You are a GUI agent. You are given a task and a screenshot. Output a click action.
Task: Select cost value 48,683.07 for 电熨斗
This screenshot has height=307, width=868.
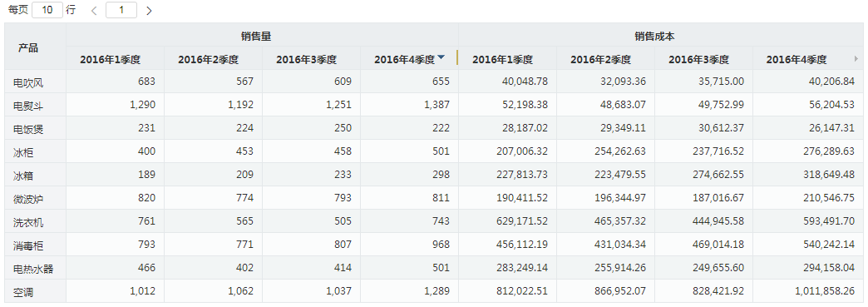[x=623, y=105]
